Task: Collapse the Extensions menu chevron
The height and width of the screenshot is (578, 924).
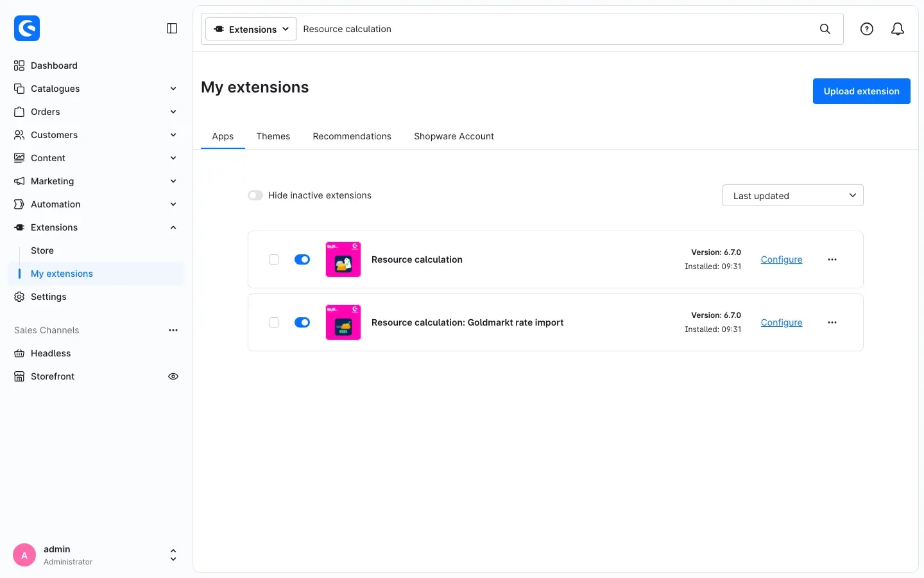Action: (x=173, y=227)
